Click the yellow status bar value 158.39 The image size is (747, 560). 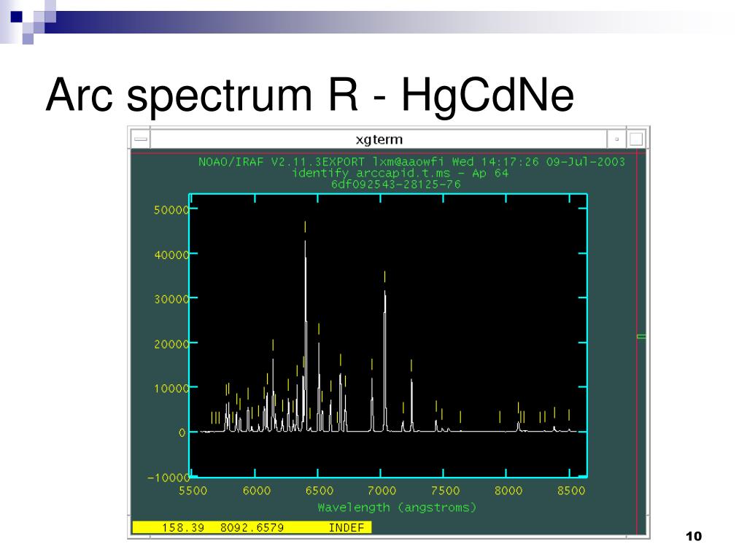click(x=183, y=528)
